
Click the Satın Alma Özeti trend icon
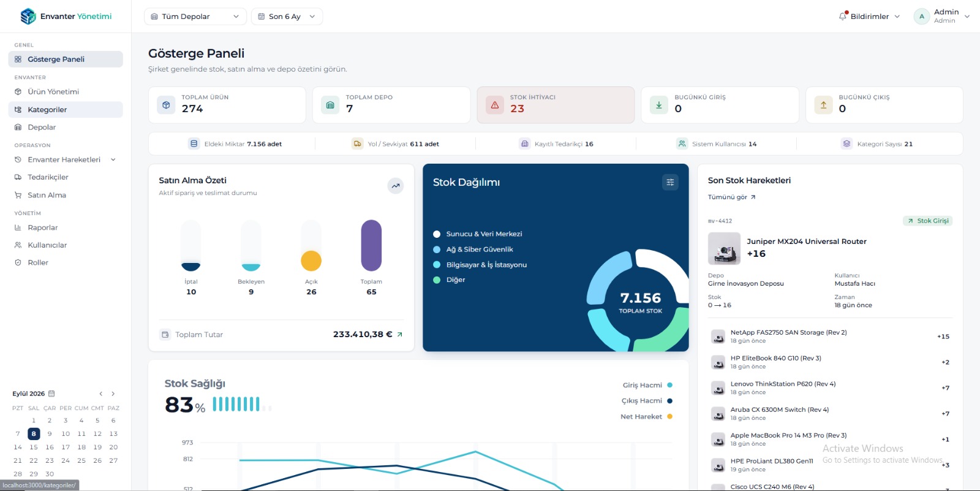click(396, 186)
